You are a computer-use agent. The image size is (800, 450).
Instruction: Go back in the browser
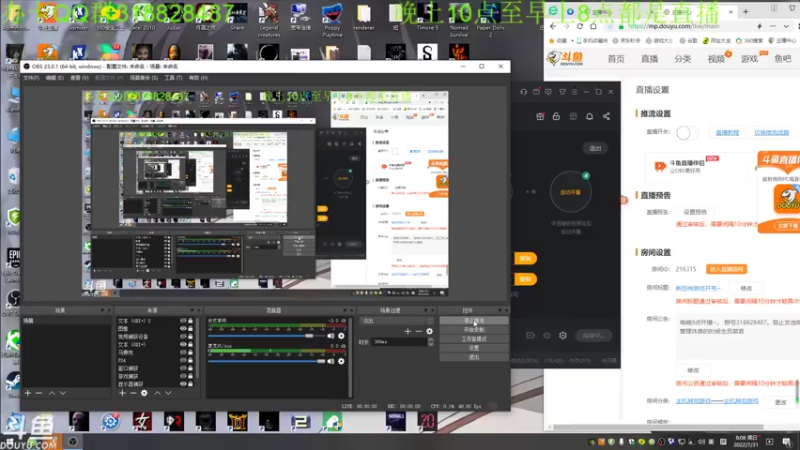click(554, 26)
